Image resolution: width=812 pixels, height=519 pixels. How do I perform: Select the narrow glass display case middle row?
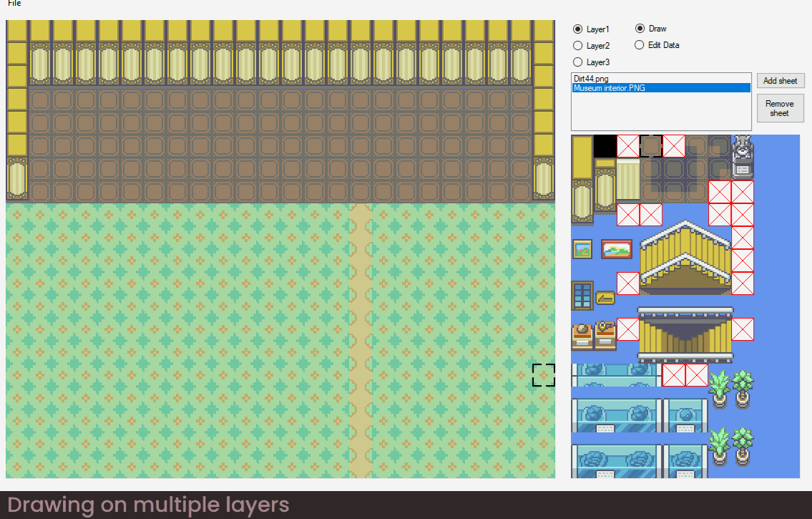(x=685, y=415)
